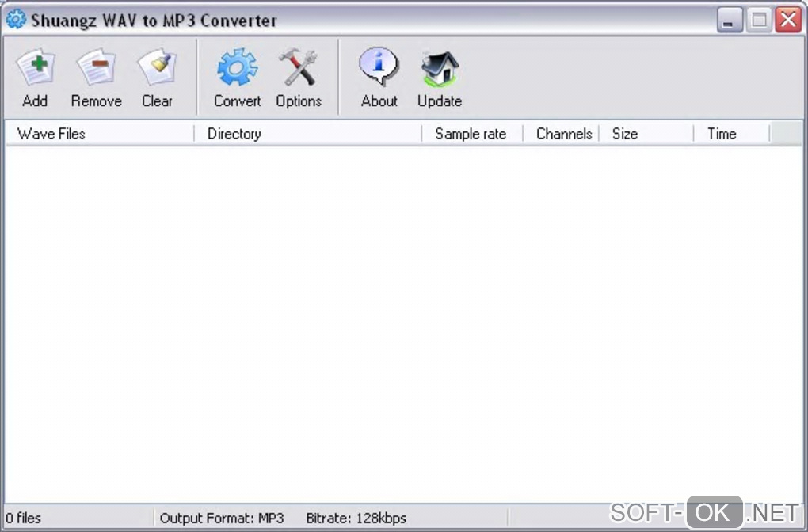Sort by the Channels column header
The height and width of the screenshot is (532, 808).
561,134
